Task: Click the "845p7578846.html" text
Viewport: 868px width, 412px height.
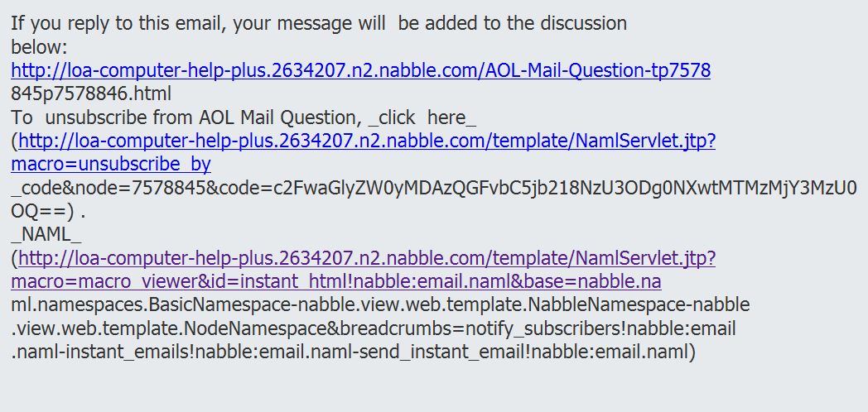Action: [91, 93]
